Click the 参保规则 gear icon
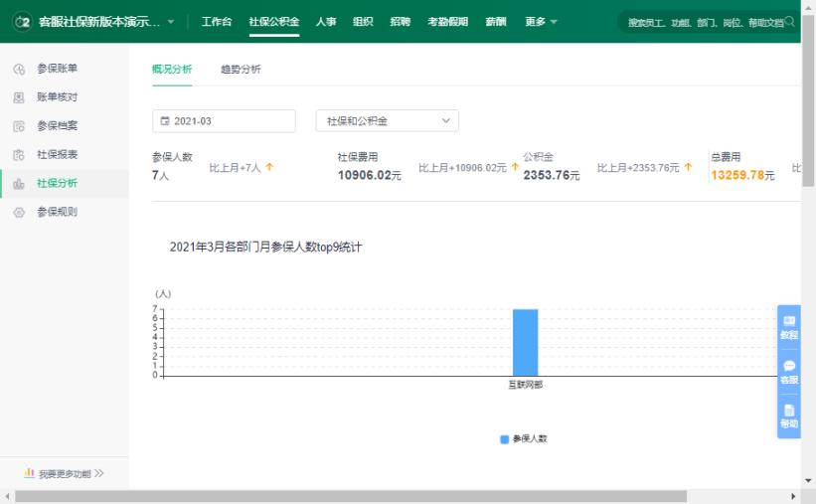The height and width of the screenshot is (504, 816). [19, 212]
